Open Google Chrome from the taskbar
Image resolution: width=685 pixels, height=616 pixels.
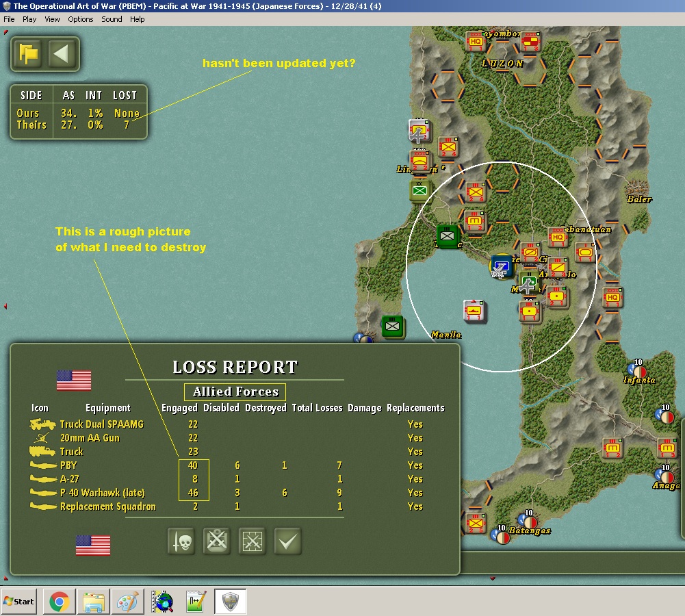pyautogui.click(x=59, y=602)
